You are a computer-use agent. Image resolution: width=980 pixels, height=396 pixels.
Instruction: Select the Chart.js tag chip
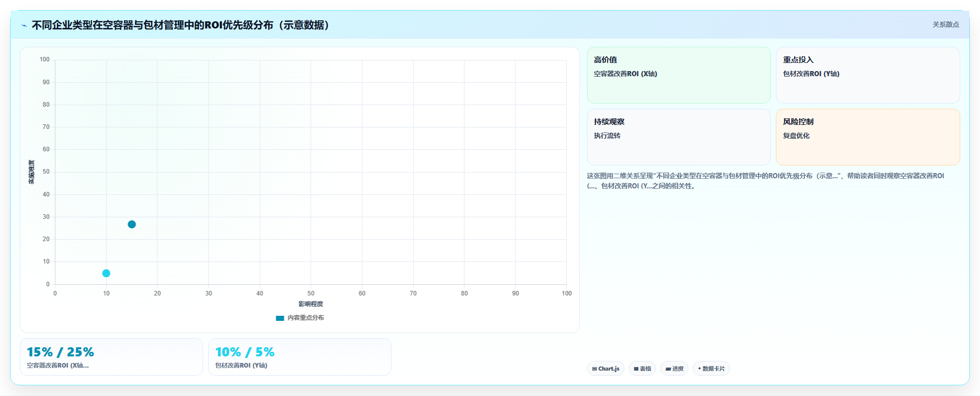(x=606, y=369)
